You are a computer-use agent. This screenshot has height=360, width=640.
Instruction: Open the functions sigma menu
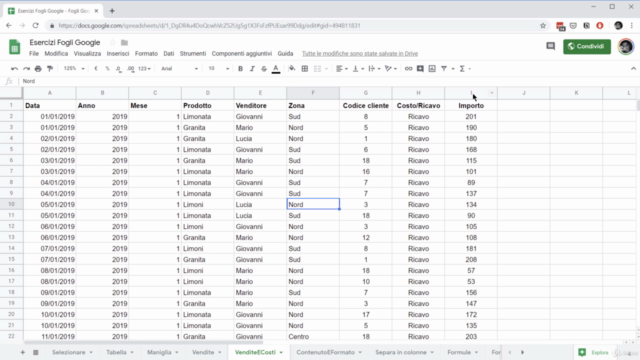464,69
